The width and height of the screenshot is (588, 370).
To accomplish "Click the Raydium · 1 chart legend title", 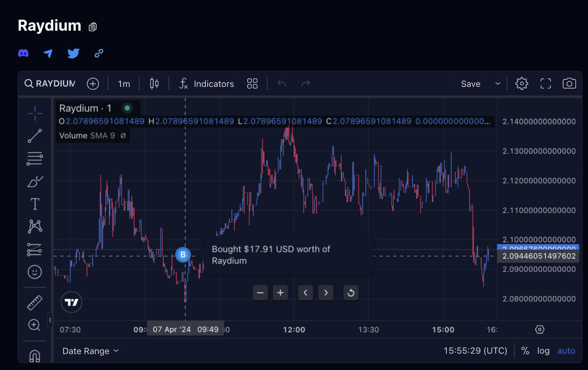I will [85, 108].
